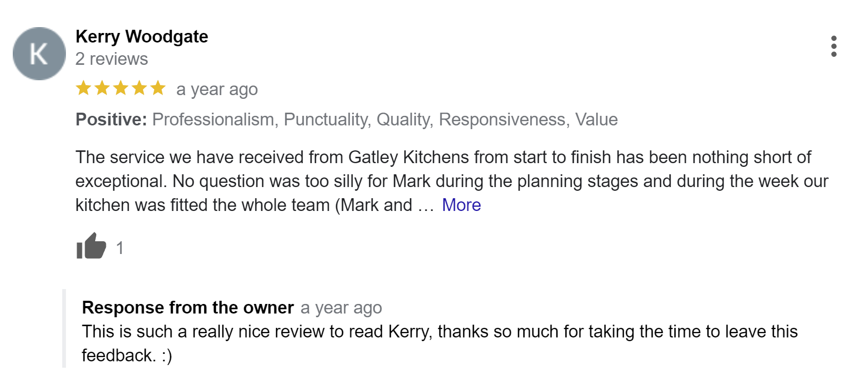
Task: Click the second gold rating star
Action: (102, 88)
